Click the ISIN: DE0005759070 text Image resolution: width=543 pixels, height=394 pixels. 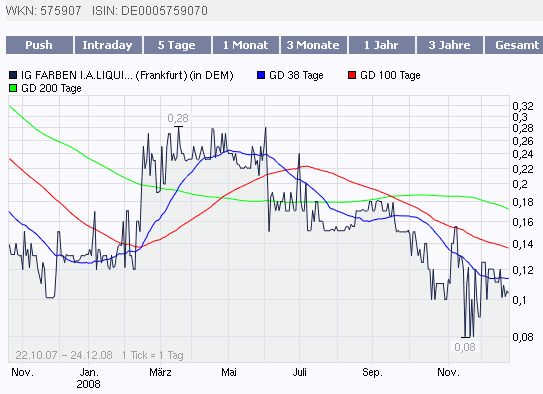(x=150, y=11)
